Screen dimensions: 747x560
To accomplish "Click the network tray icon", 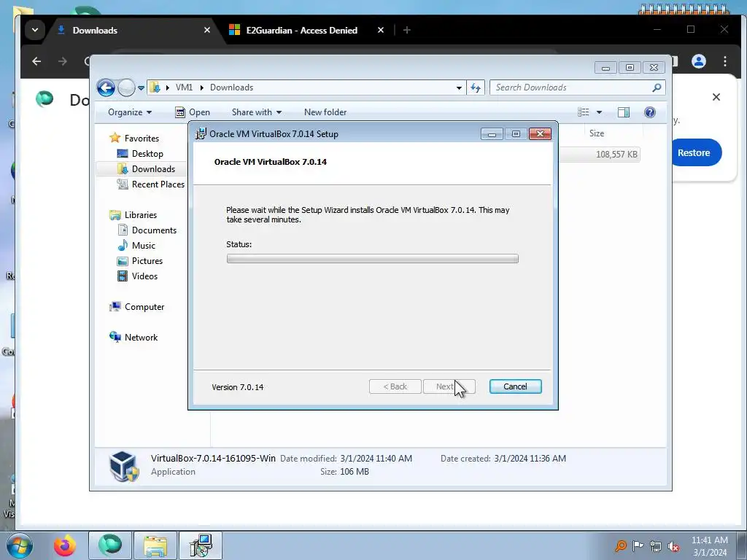I will tap(656, 545).
